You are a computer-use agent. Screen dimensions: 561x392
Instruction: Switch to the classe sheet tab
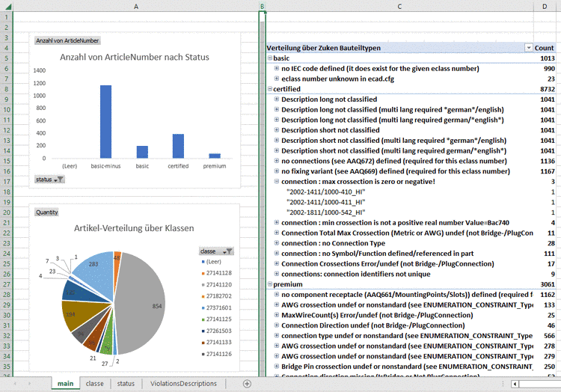tap(94, 384)
